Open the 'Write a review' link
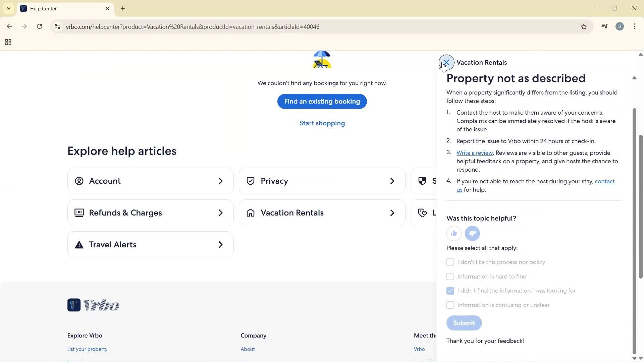644x362 pixels. pyautogui.click(x=474, y=153)
